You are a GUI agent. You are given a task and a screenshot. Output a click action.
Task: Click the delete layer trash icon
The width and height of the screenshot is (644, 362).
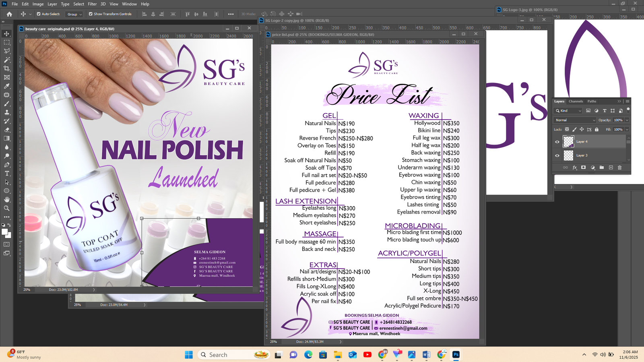click(x=619, y=168)
